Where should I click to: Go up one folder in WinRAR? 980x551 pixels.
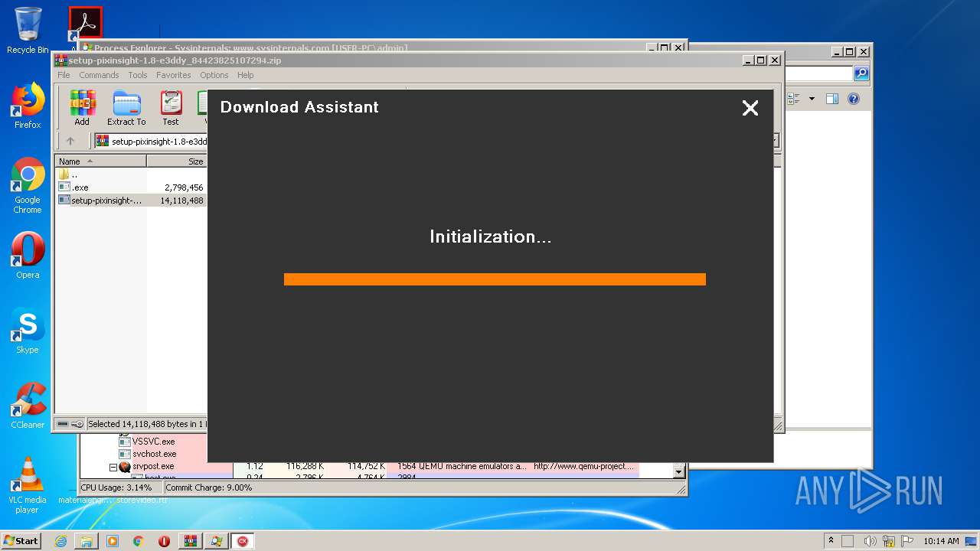(x=70, y=141)
